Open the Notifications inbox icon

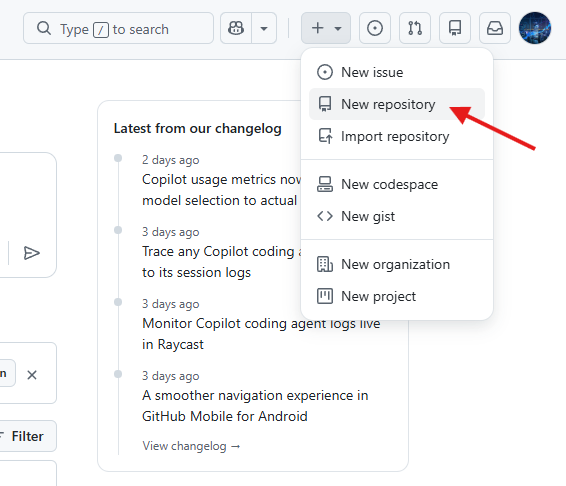point(495,28)
